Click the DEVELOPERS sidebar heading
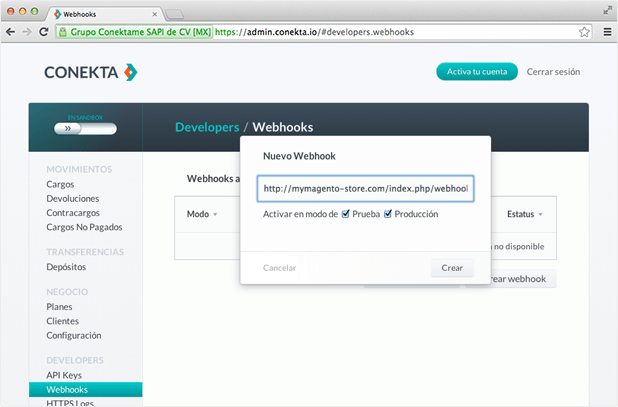 pyautogui.click(x=75, y=361)
